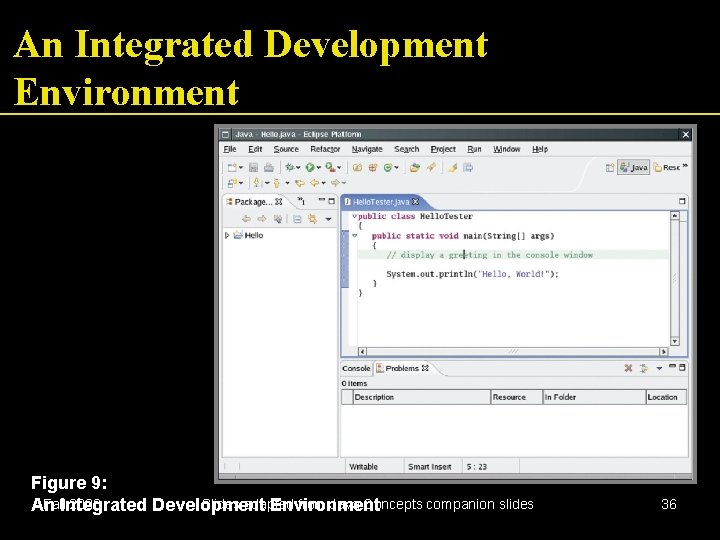This screenshot has height=540, width=720.
Task: Open the Search menu
Action: [406, 149]
